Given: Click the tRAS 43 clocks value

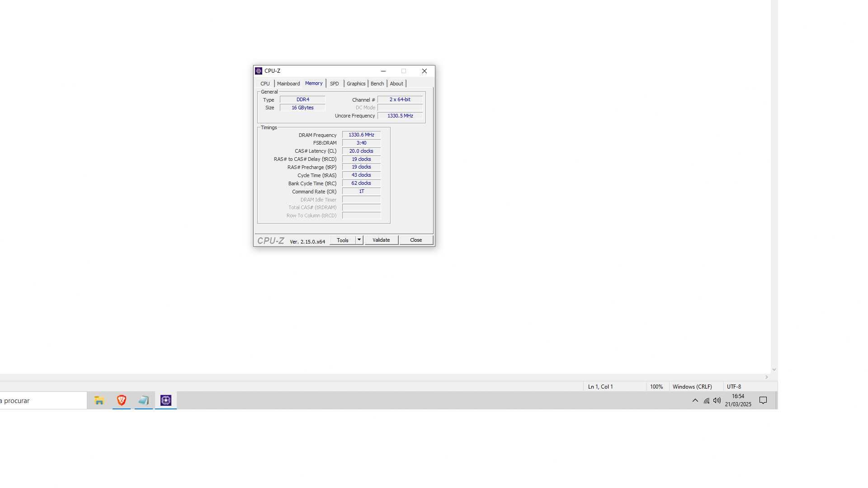Looking at the screenshot, I should pyautogui.click(x=361, y=175).
